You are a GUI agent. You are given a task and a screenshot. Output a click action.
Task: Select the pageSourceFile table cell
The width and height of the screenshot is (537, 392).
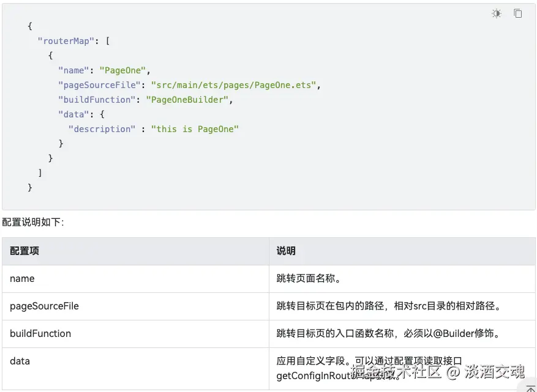click(44, 306)
